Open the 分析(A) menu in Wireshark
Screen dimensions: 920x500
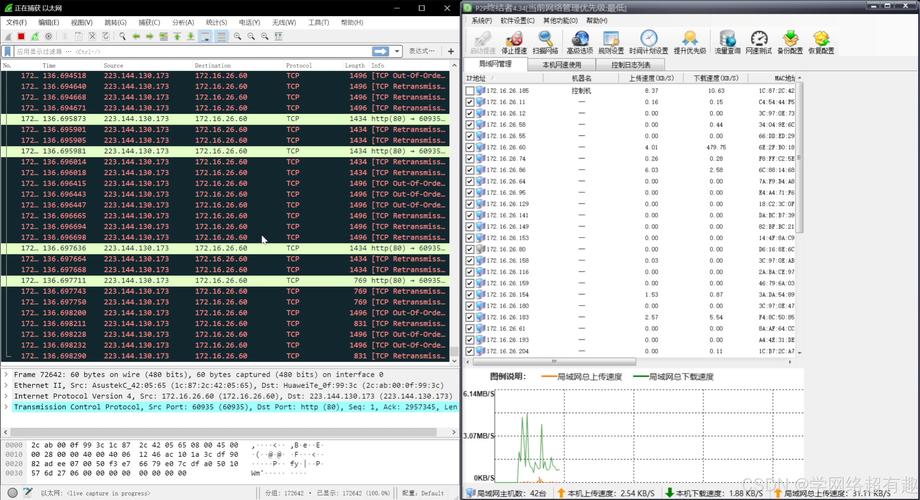182,22
